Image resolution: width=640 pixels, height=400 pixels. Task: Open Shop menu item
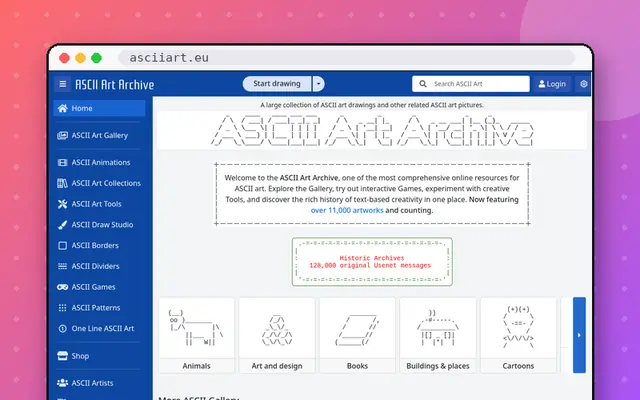coord(99,356)
